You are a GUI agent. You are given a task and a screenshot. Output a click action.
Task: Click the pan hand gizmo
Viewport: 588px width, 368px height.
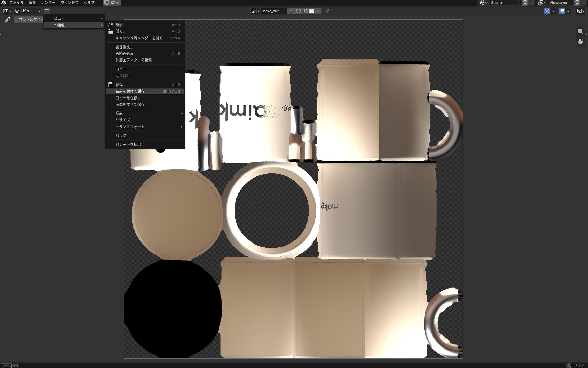tap(580, 41)
